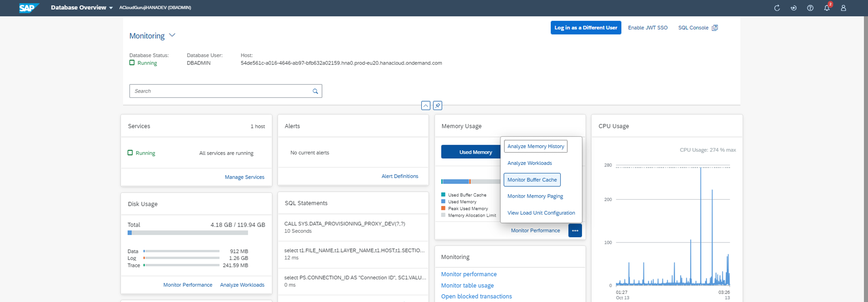Click the Disk Usage total progress bar

click(x=187, y=233)
